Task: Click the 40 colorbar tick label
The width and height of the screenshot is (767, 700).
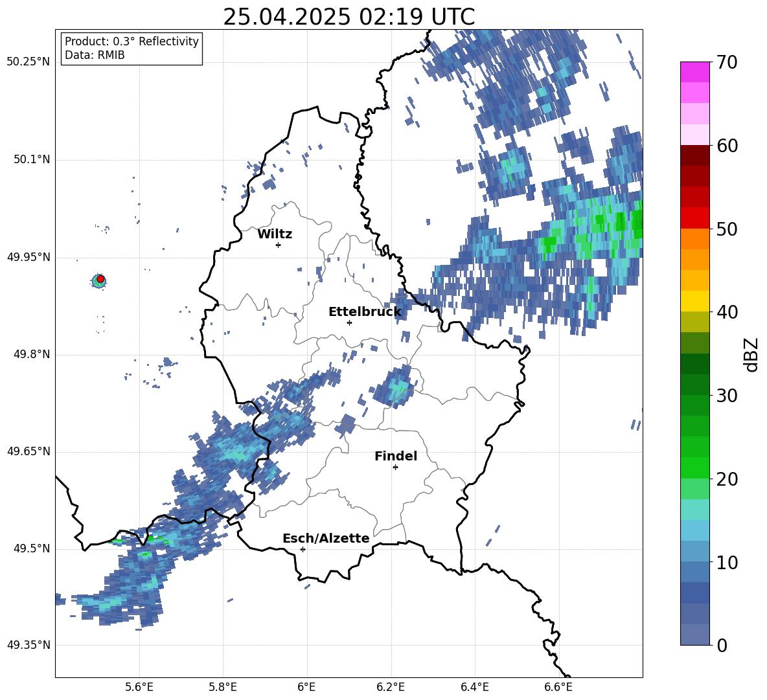Action: click(x=727, y=312)
